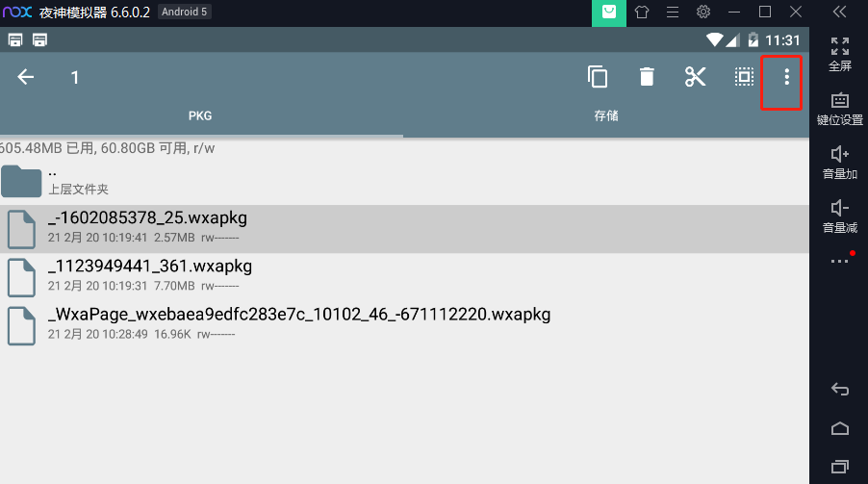Copy the selected file
The height and width of the screenshot is (484, 868).
pyautogui.click(x=598, y=76)
